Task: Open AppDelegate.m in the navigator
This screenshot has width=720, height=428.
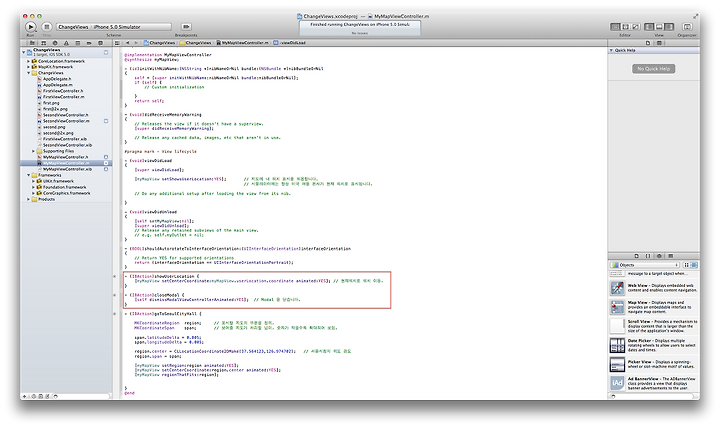Action: pyautogui.click(x=57, y=85)
